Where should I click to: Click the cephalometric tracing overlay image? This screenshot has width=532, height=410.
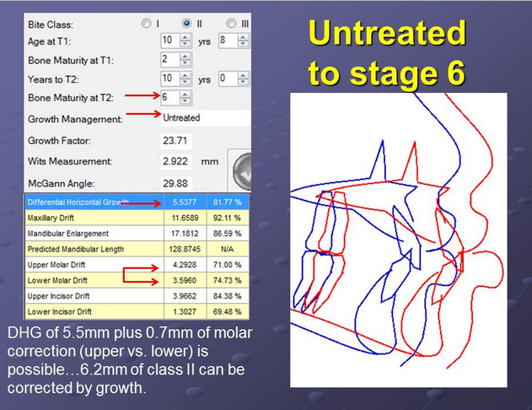(398, 240)
